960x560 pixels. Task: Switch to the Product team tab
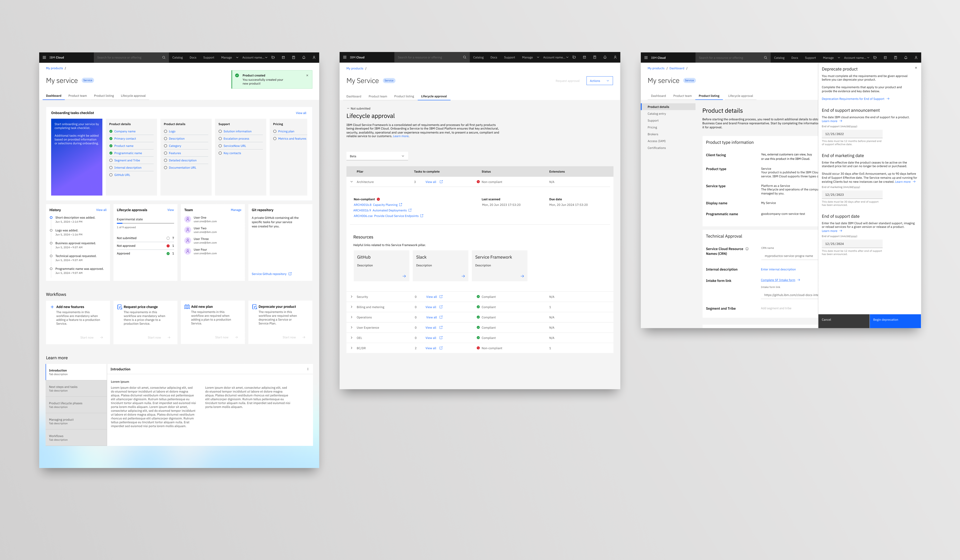(x=77, y=96)
